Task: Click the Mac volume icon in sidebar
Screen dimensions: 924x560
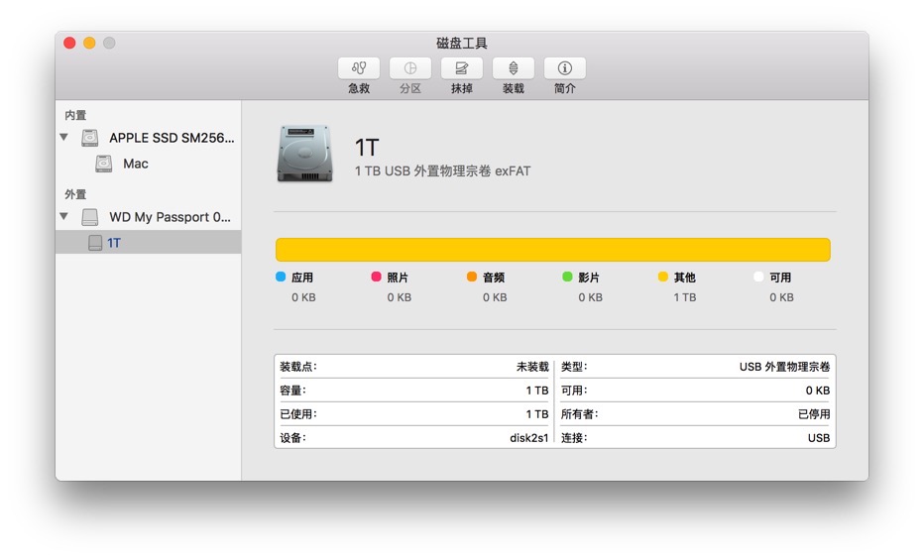Action: tap(104, 164)
